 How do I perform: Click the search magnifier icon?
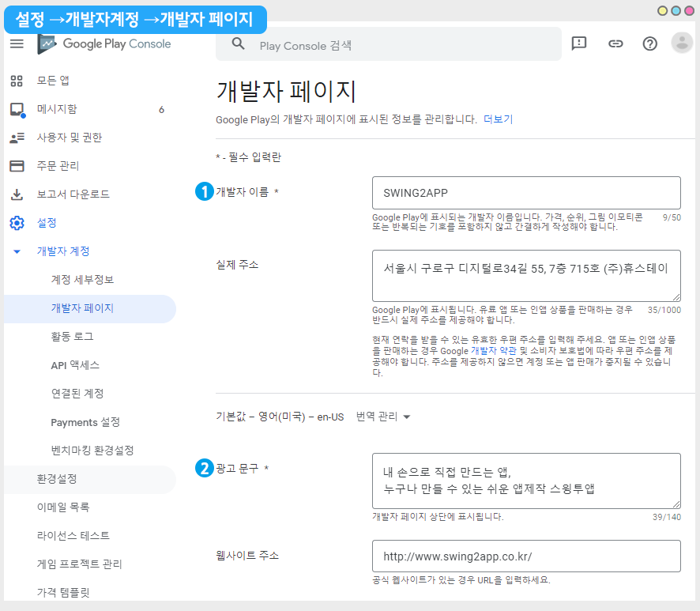[238, 44]
